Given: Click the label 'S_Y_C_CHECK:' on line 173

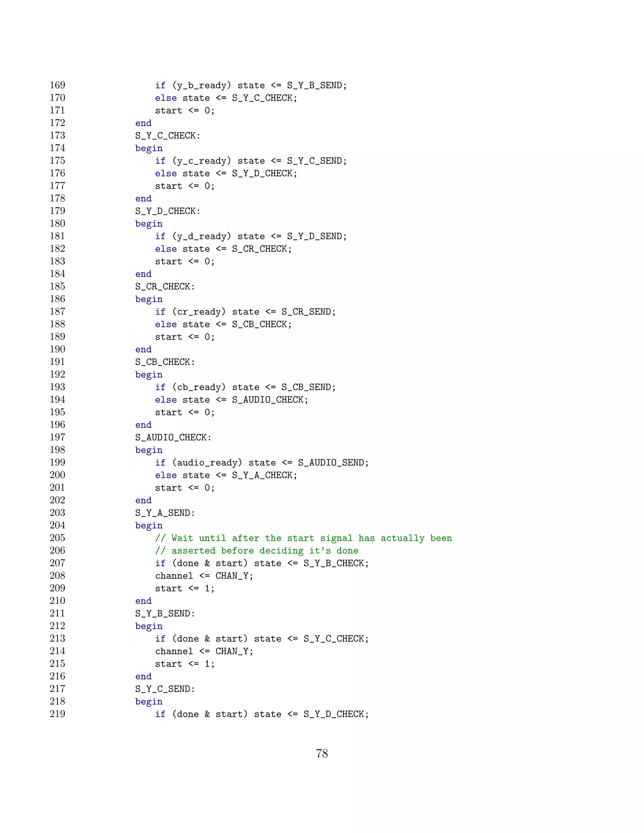Looking at the screenshot, I should pos(168,136).
